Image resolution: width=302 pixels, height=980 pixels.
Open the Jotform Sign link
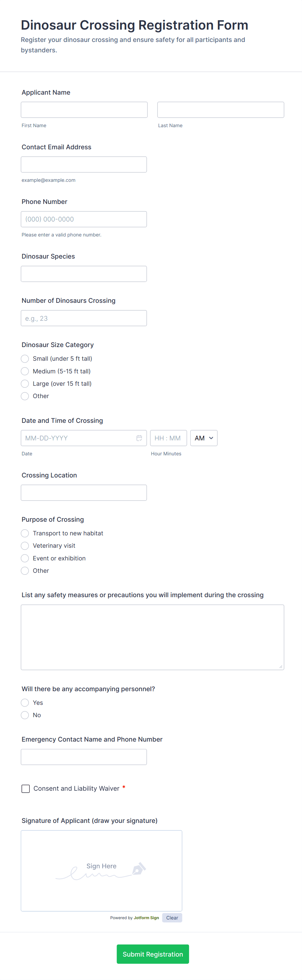coord(147,918)
